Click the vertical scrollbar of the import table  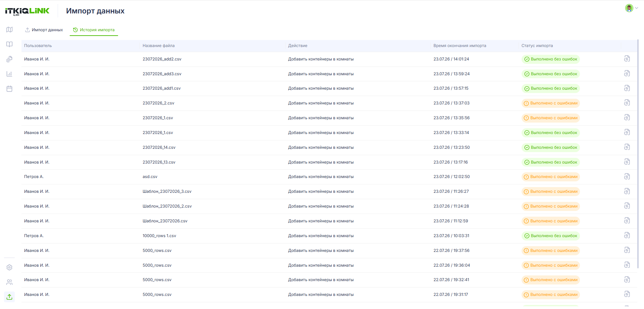click(638, 154)
